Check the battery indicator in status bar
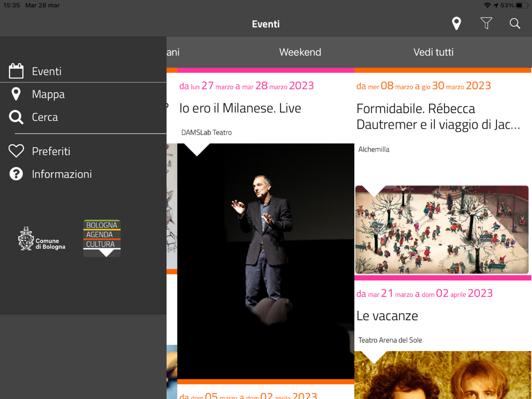The height and width of the screenshot is (399, 532). click(523, 5)
